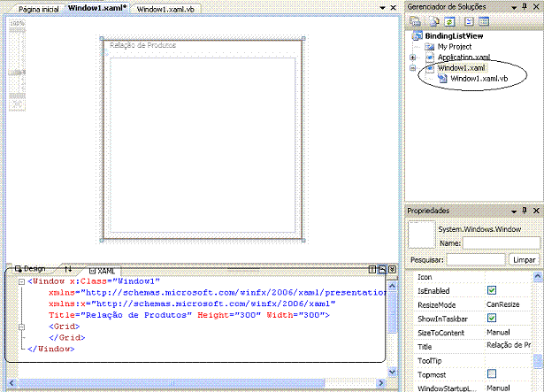
Task: Toggle the IsEnabled checkbox
Action: (492, 290)
